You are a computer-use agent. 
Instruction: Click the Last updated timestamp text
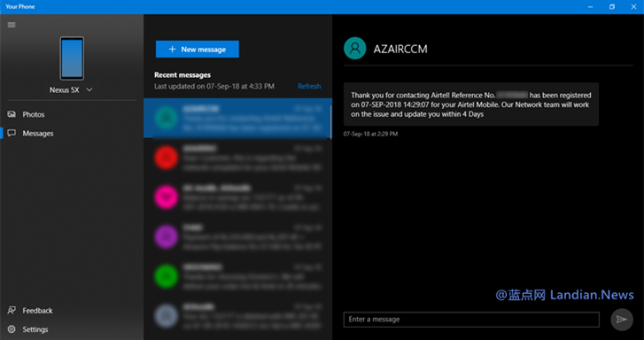point(214,86)
